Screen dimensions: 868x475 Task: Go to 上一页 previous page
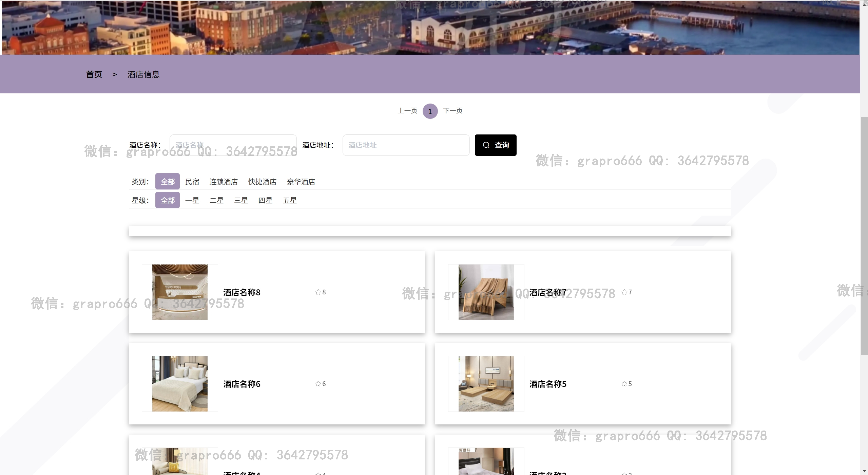coord(407,111)
